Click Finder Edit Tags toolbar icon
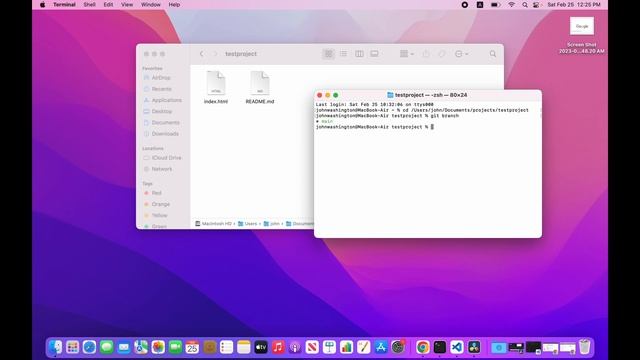The width and height of the screenshot is (640, 360). (442, 54)
